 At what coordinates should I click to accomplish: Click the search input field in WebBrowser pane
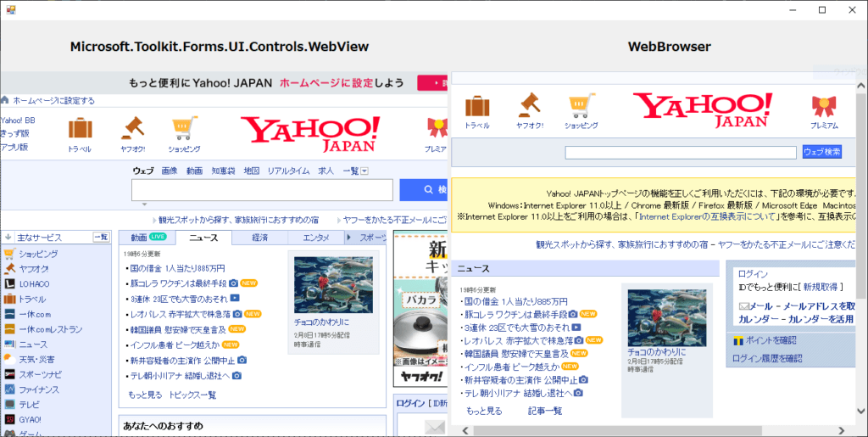(681, 152)
